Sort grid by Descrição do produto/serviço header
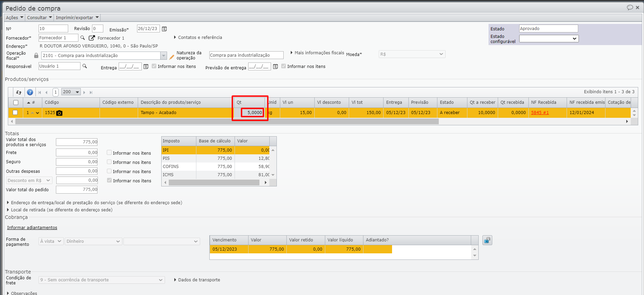This screenshot has width=644, height=295. [x=186, y=102]
